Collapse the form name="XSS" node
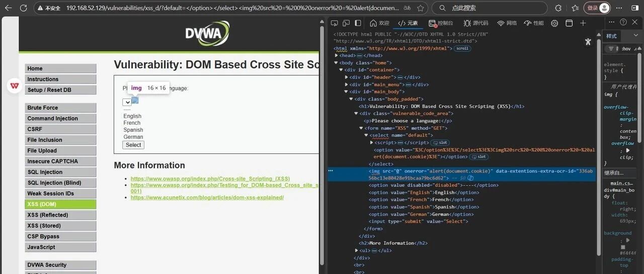This screenshot has width=644, height=274. [361, 128]
